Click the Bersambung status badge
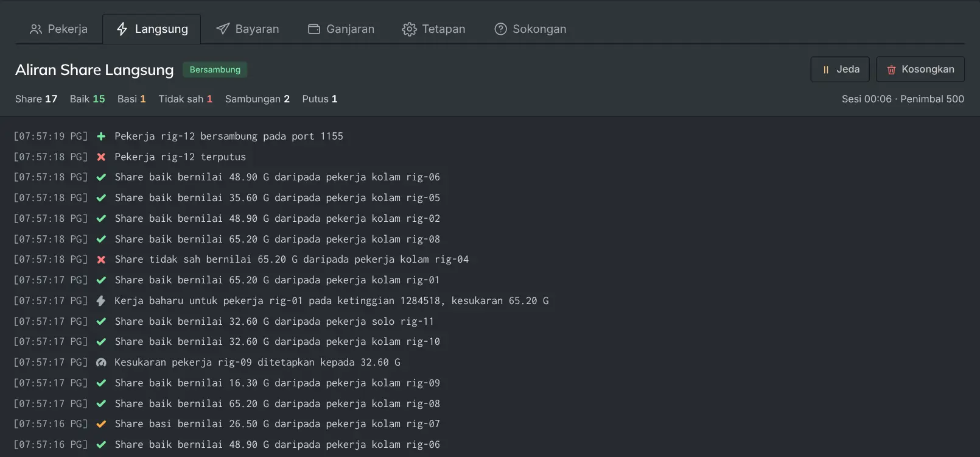Image resolution: width=980 pixels, height=457 pixels. pos(215,69)
